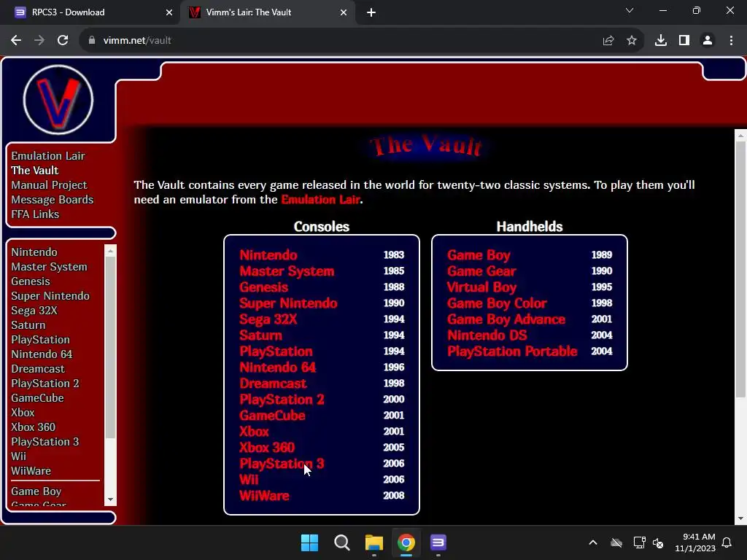Click Wii in the left sidebar list
The image size is (747, 560).
[x=18, y=456]
